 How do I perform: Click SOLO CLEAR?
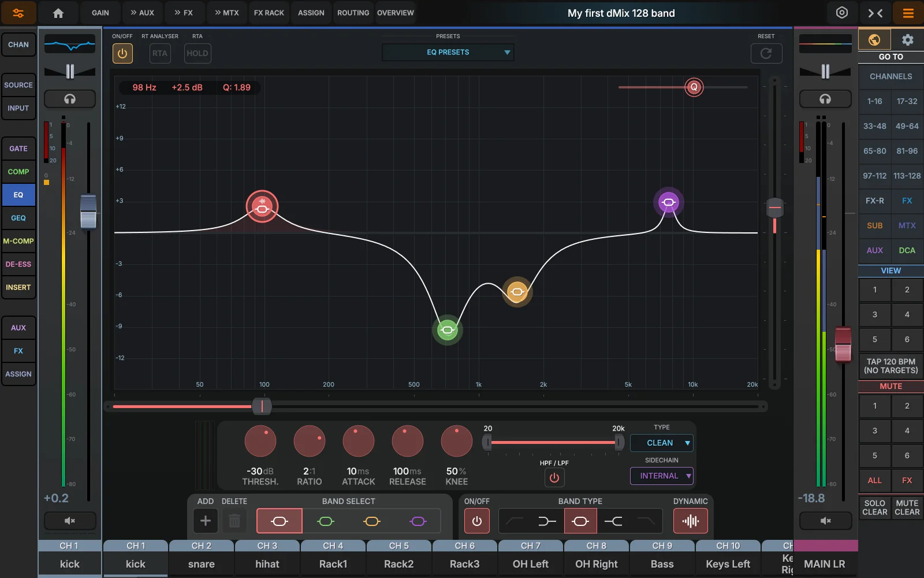874,507
